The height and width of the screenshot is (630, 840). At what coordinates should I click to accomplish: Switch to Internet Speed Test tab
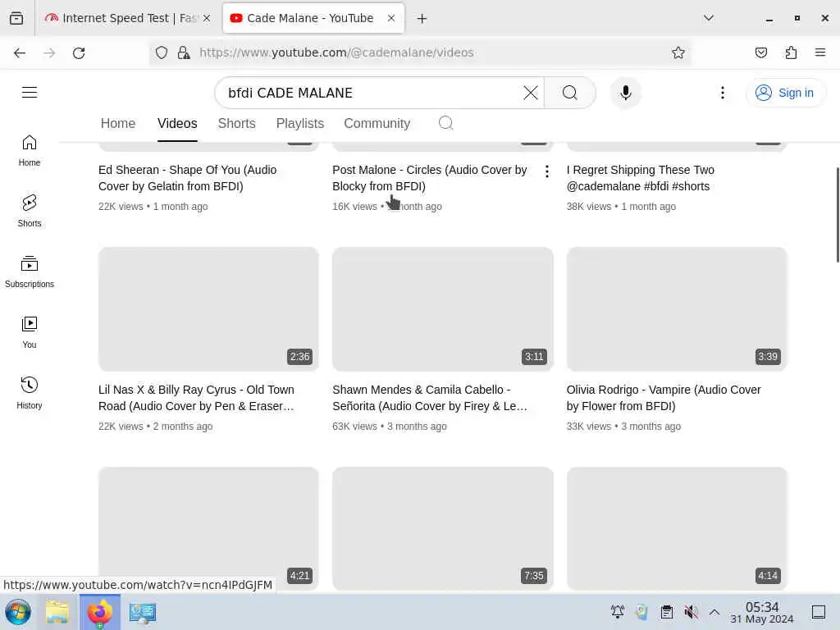(x=127, y=18)
